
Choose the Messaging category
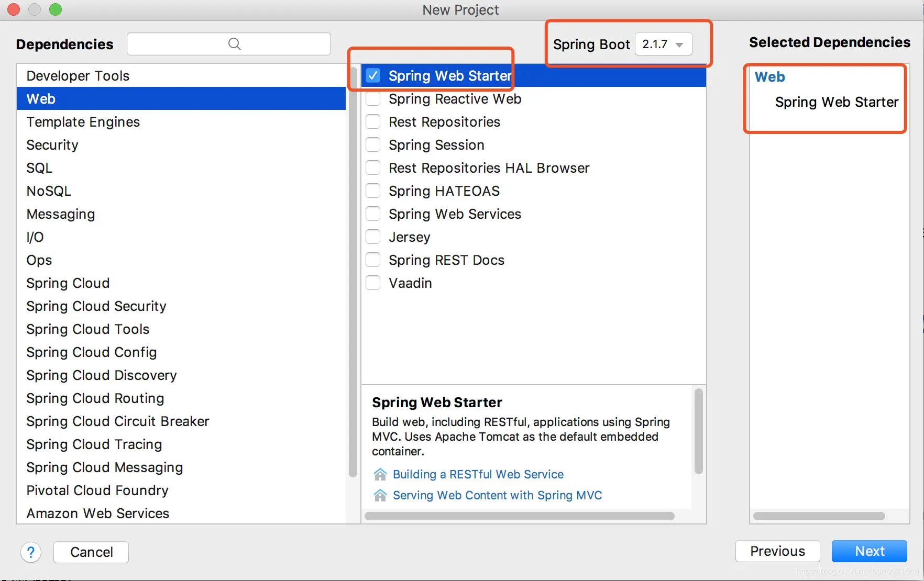[181, 214]
